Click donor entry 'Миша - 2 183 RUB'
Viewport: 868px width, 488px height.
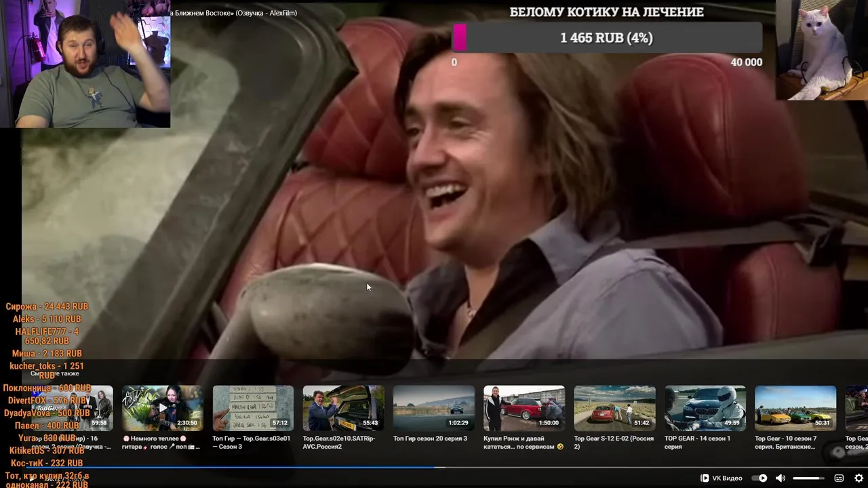pos(47,353)
